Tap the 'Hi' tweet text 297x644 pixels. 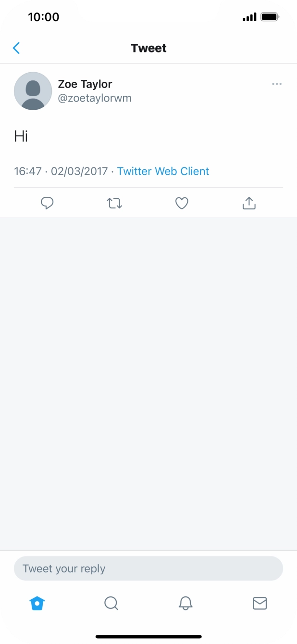coord(21,137)
